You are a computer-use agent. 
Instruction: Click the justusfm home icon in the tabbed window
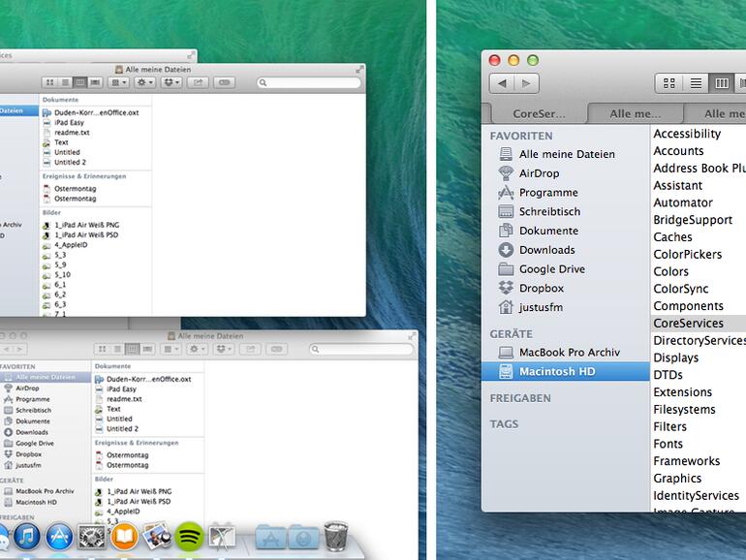click(x=506, y=307)
